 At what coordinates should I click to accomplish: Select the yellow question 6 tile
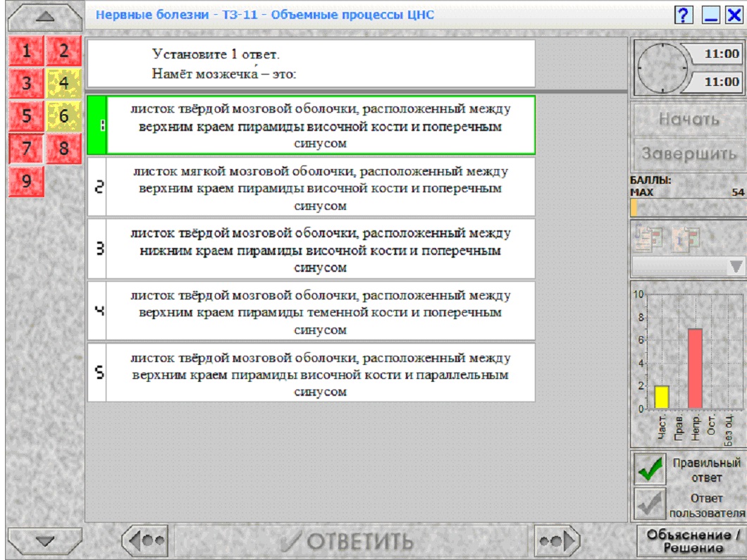[64, 116]
